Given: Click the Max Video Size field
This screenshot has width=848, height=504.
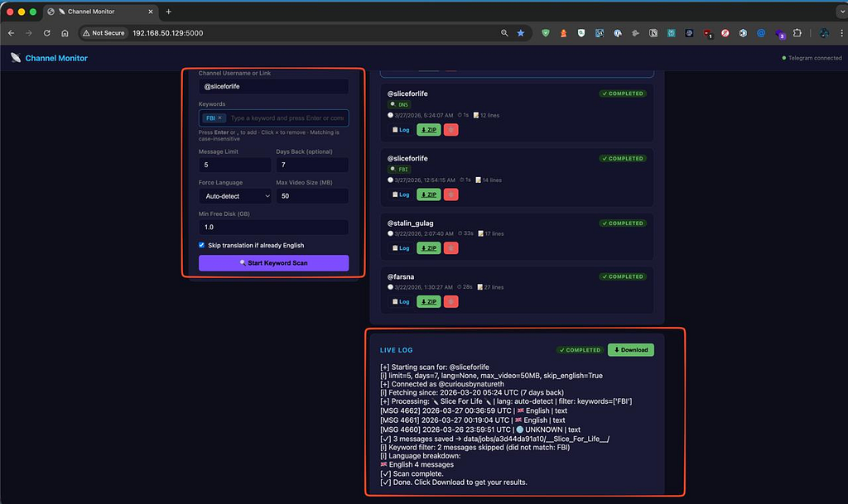Looking at the screenshot, I should coord(312,196).
